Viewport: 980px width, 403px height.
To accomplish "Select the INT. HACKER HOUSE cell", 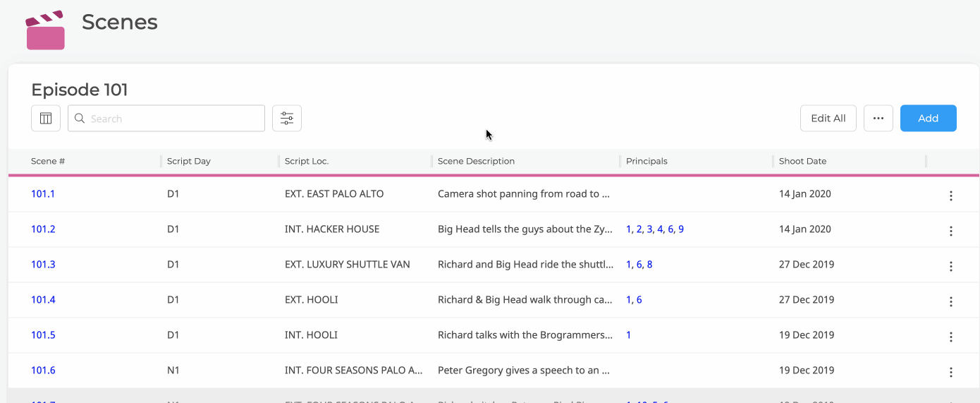I will 332,229.
